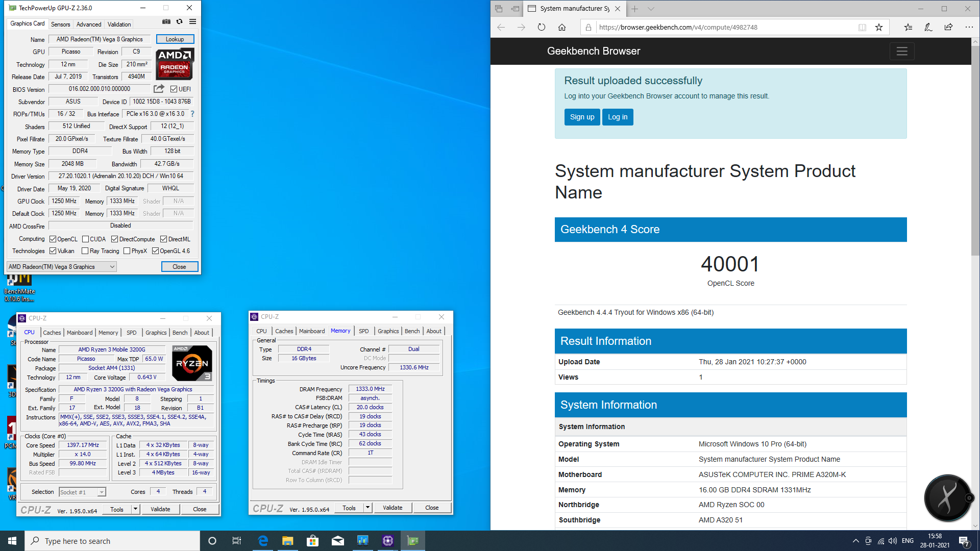Open the GPU selection dropdown in GPU-Z
The width and height of the screenshot is (980, 551).
click(x=61, y=267)
